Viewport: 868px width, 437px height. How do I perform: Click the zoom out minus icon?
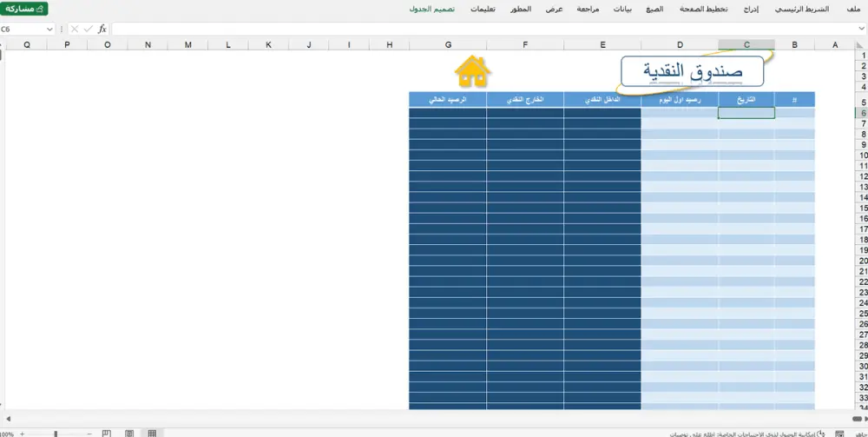click(89, 434)
